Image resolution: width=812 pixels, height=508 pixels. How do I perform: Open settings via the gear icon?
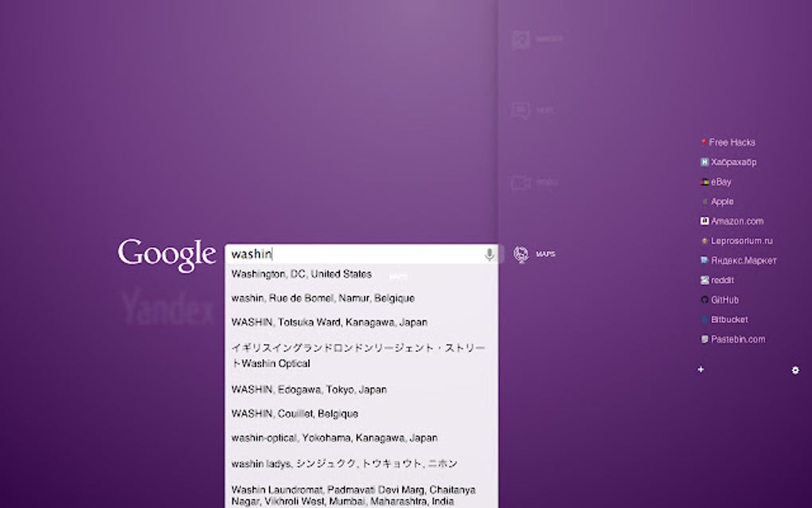click(795, 370)
